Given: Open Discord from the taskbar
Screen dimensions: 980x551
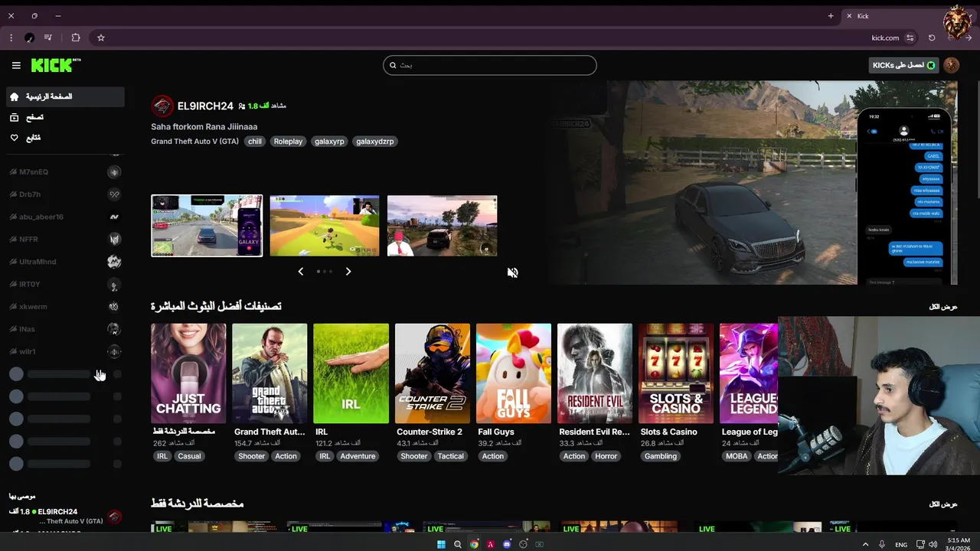Looking at the screenshot, I should (x=507, y=544).
